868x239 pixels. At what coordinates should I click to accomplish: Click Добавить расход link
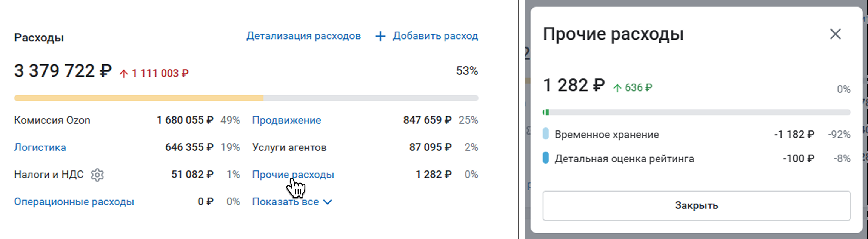(435, 36)
